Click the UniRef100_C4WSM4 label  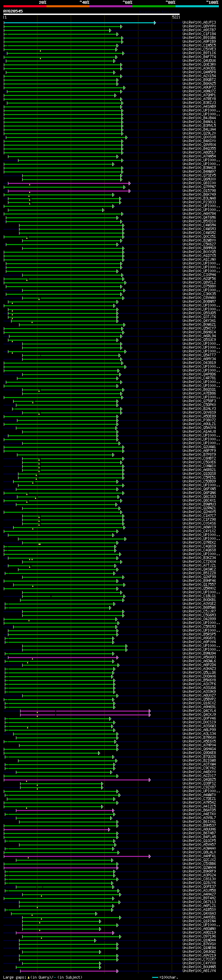point(199,225)
